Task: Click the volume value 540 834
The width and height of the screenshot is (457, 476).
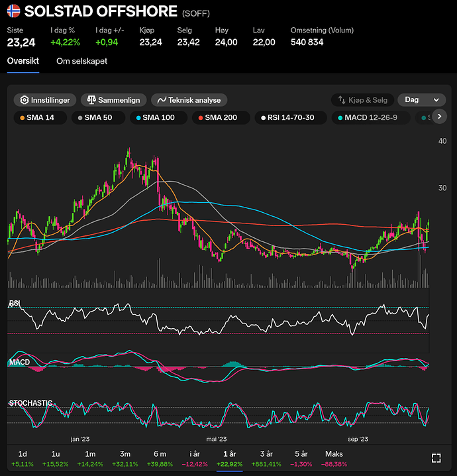Action: pos(307,42)
